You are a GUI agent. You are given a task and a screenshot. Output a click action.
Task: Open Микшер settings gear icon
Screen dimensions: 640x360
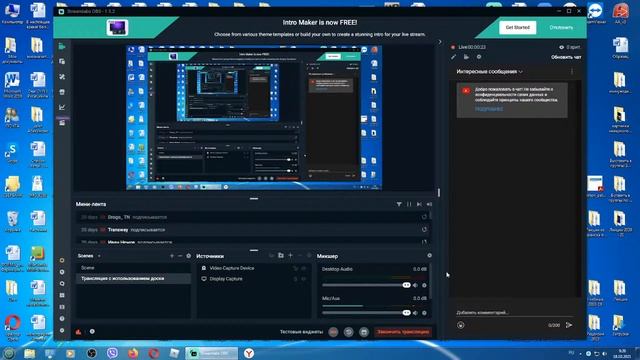[x=429, y=256]
